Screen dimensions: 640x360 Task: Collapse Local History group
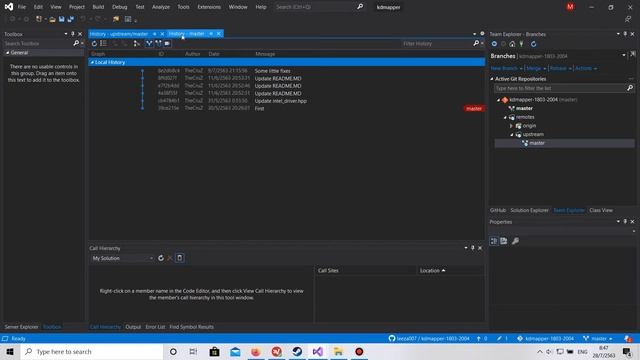(x=92, y=62)
